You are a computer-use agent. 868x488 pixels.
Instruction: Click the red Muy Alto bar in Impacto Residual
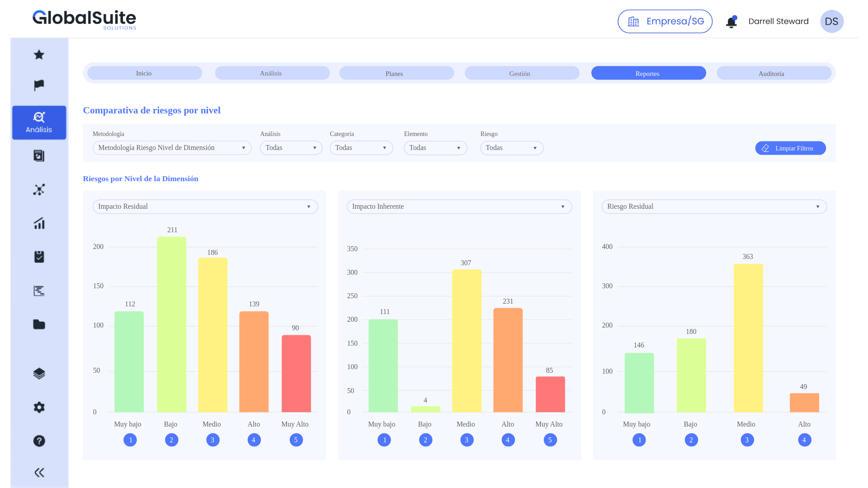(x=296, y=373)
